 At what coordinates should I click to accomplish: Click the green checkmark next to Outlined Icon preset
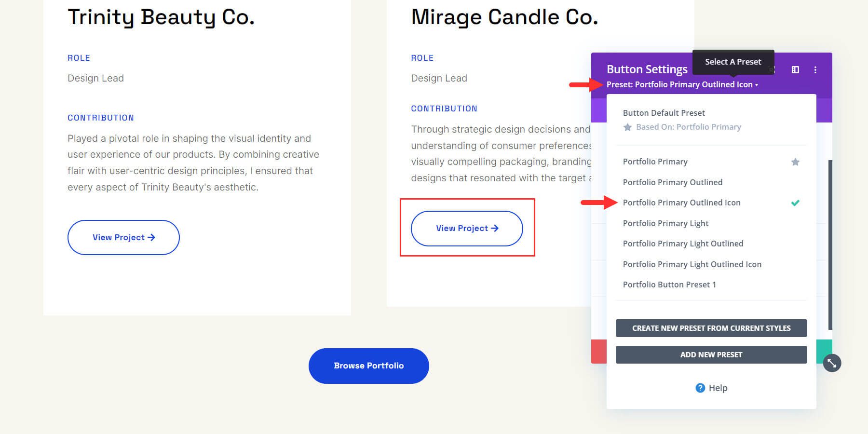tap(795, 203)
